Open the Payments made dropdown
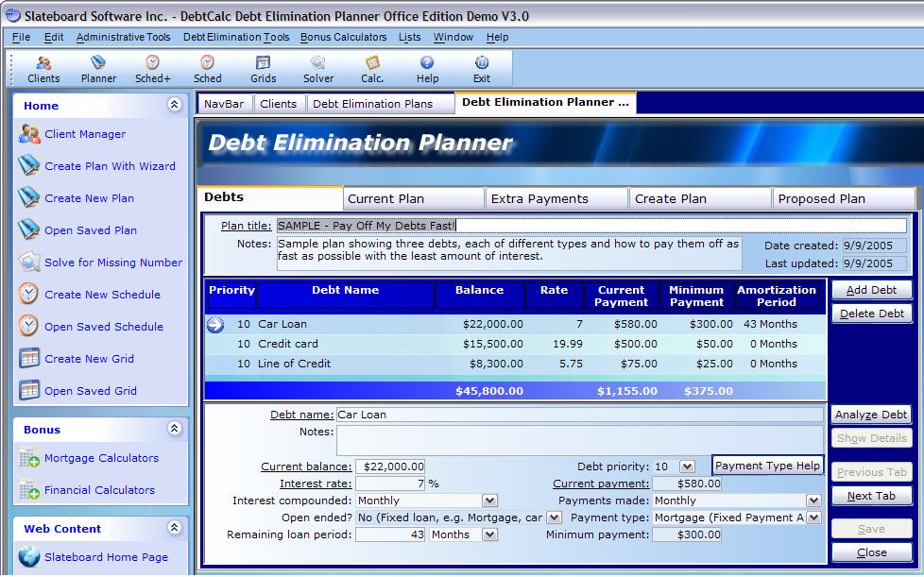 click(813, 501)
